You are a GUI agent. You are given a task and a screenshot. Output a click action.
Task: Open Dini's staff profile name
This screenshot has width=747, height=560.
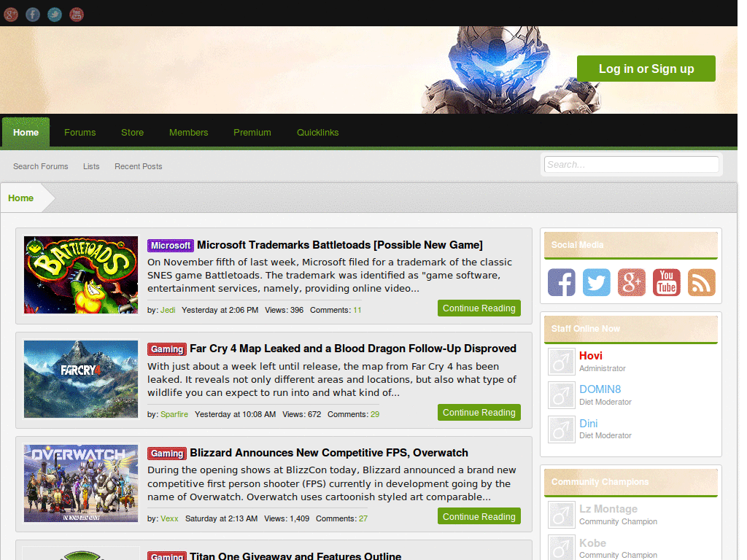589,424
